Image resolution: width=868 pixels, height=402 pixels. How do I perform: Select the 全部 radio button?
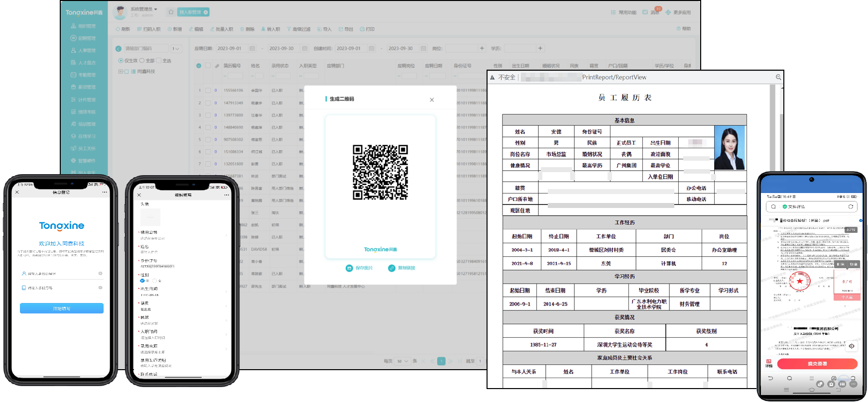click(x=142, y=61)
